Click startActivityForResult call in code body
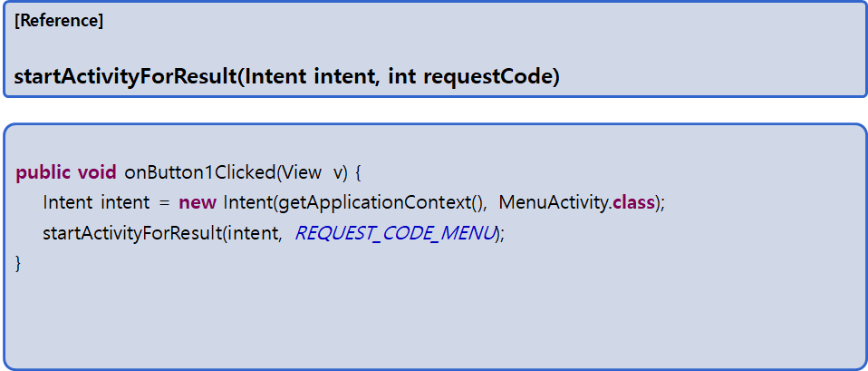Image resolution: width=868 pixels, height=371 pixels. 133,233
